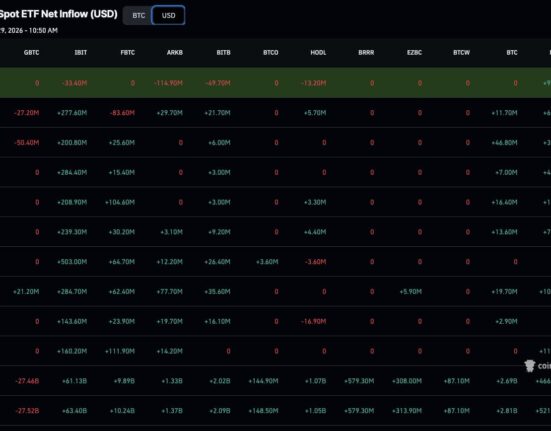
Task: Select the +308.00M EZBC total cell
Action: click(407, 381)
